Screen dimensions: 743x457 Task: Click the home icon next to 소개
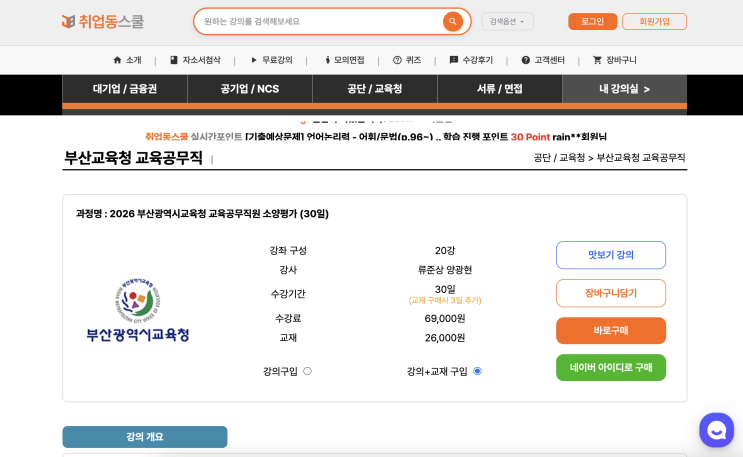coord(118,60)
